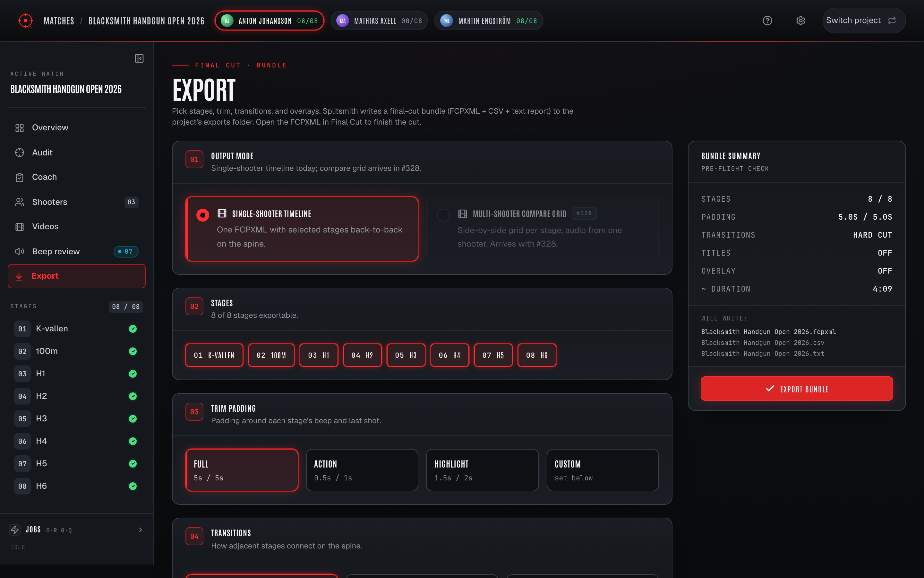Choose Custom set below padding preset
This screenshot has height=578, width=924.
603,470
